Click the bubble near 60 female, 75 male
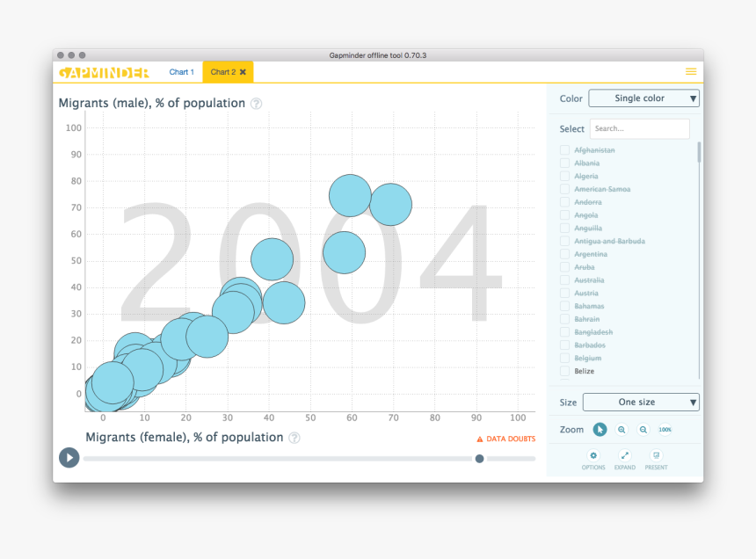 pos(350,196)
